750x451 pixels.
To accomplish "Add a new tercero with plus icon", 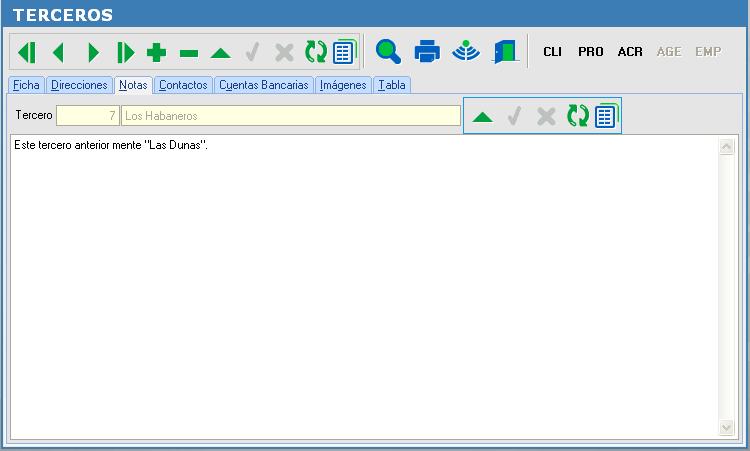I will [x=156, y=53].
